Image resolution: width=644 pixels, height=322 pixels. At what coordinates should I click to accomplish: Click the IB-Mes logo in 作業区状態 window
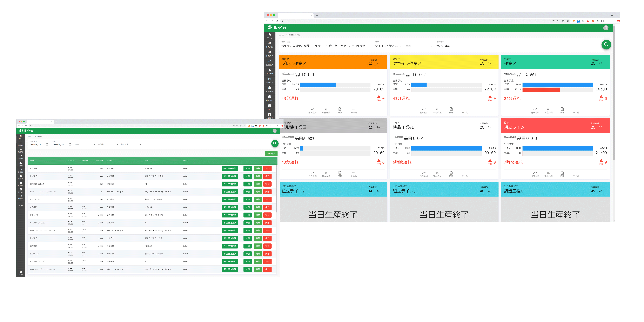[277, 27]
